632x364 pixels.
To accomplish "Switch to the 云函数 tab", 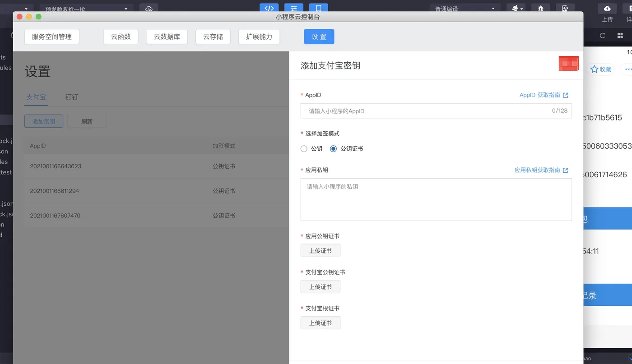I will [x=121, y=37].
